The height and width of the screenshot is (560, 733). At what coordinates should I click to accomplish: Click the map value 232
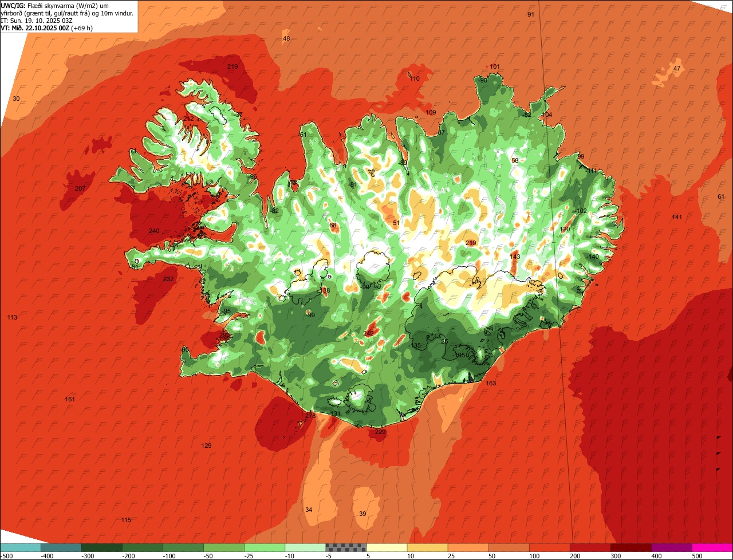click(168, 279)
